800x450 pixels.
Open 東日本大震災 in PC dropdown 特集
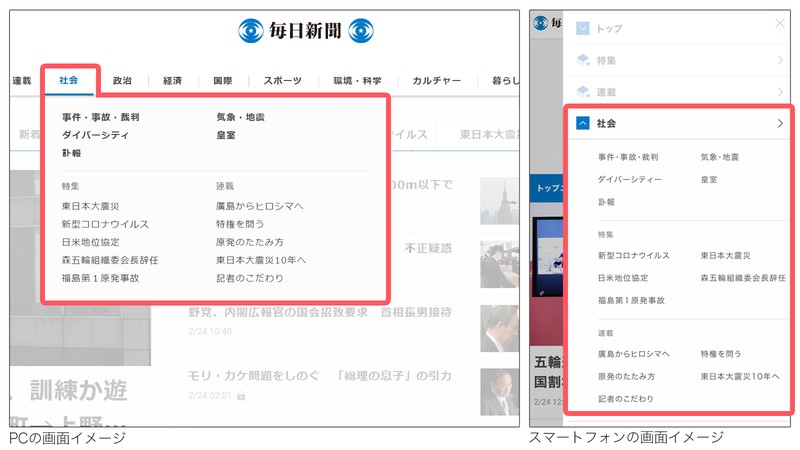tap(90, 206)
